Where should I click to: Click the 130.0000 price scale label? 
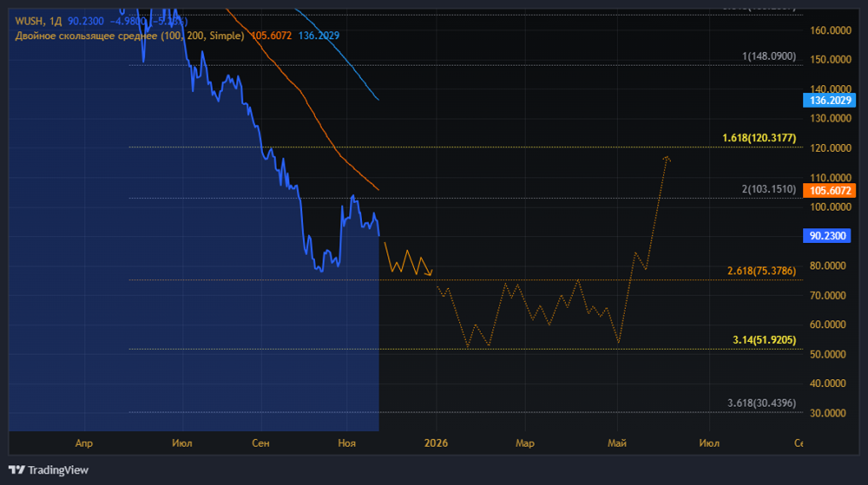[x=831, y=118]
